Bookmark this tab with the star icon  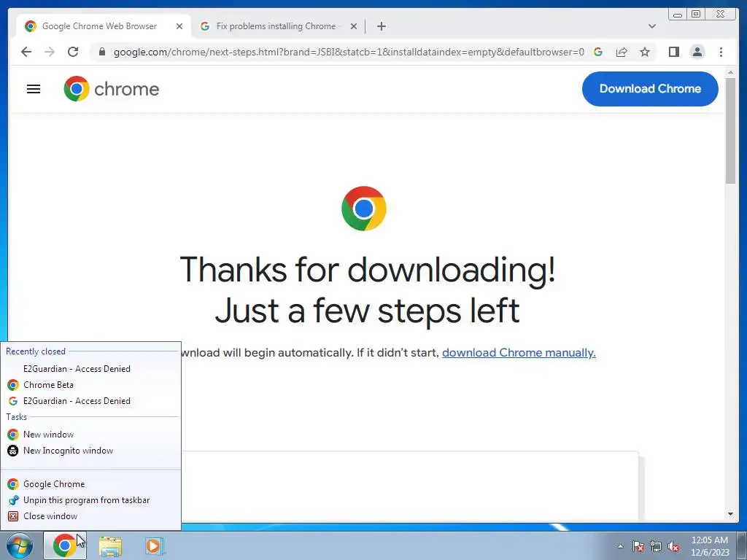(x=645, y=52)
